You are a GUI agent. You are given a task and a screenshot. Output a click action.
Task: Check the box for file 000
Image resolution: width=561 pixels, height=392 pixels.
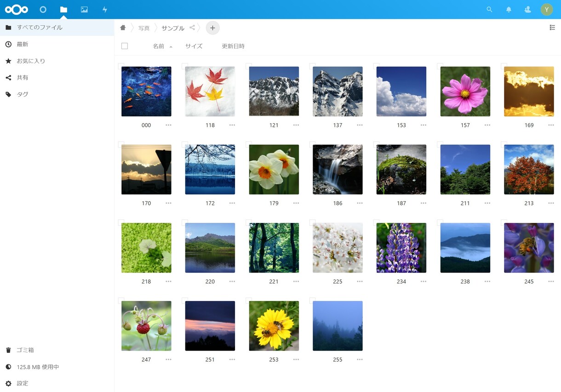click(x=121, y=66)
